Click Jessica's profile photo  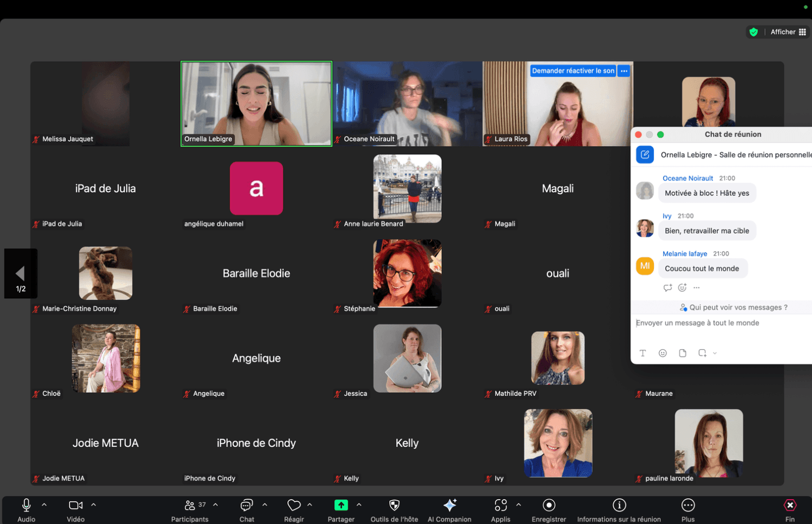[x=407, y=358]
